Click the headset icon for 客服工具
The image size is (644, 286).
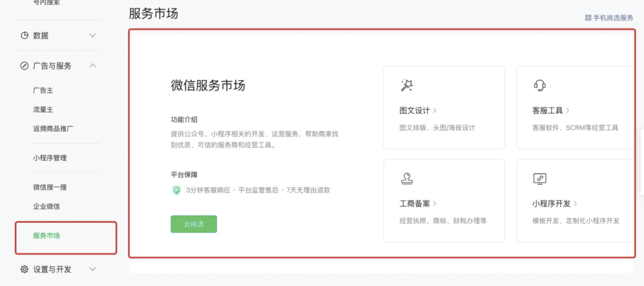[539, 85]
